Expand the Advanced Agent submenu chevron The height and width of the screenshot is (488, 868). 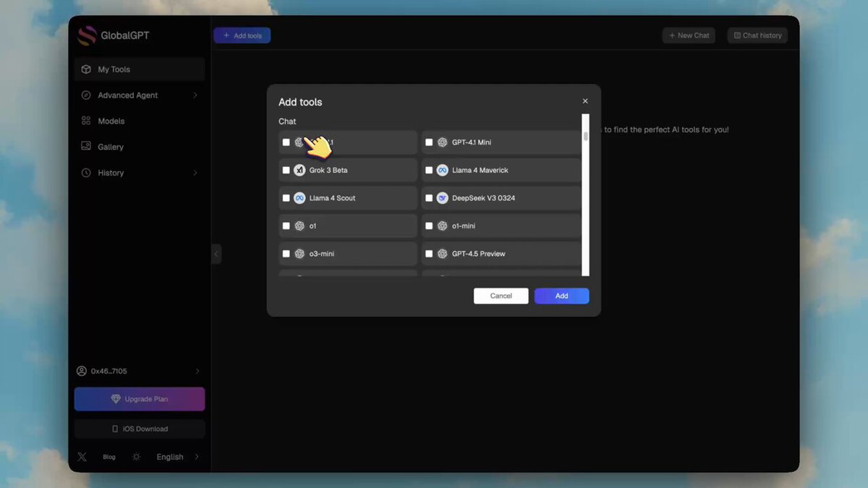195,95
